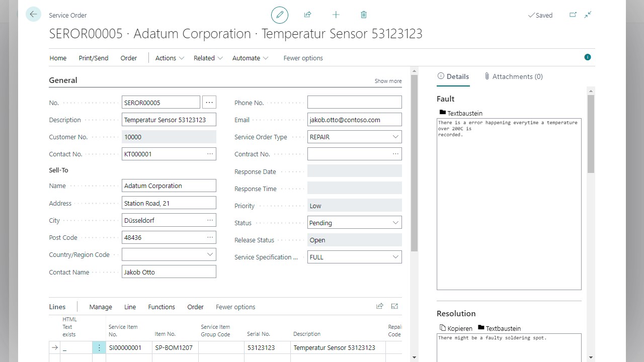Image resolution: width=644 pixels, height=362 pixels.
Task: Click Fewer options in the ribbon
Action: (x=303, y=58)
